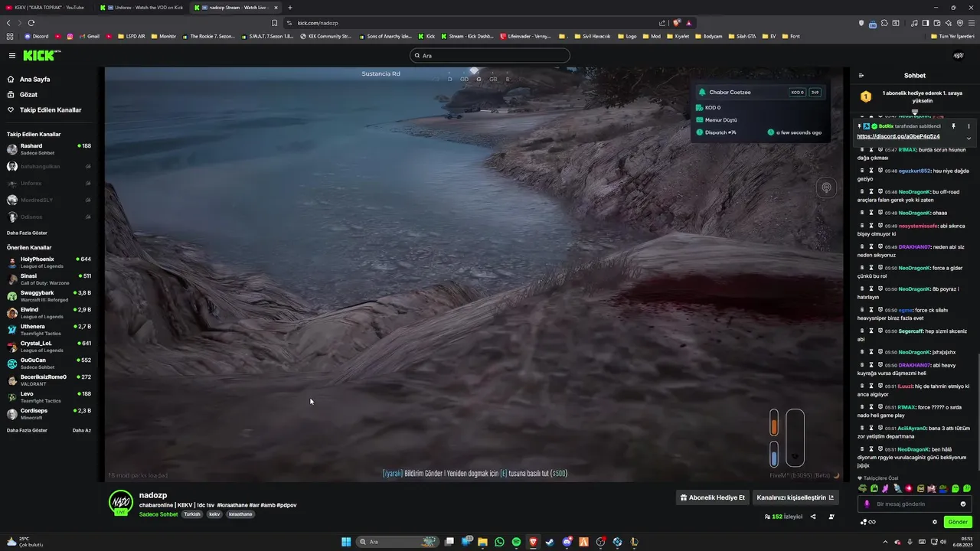Show more followed channels
The height and width of the screenshot is (551, 980).
pyautogui.click(x=27, y=233)
